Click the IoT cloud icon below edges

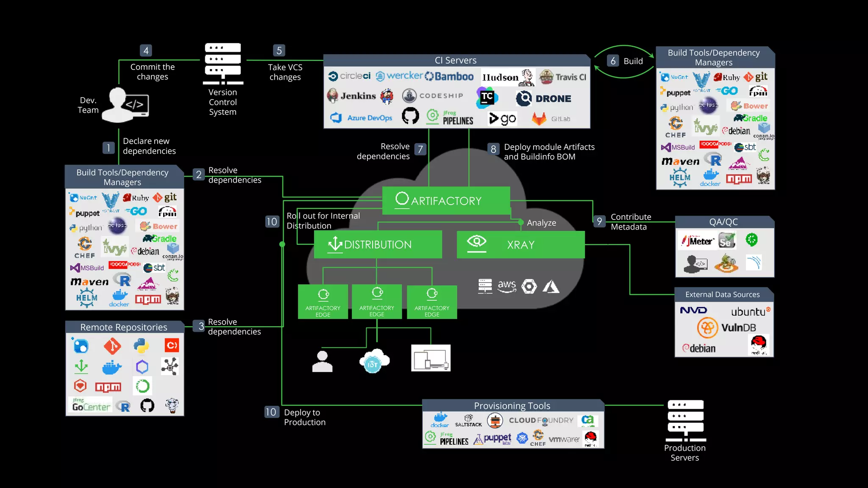point(373,362)
